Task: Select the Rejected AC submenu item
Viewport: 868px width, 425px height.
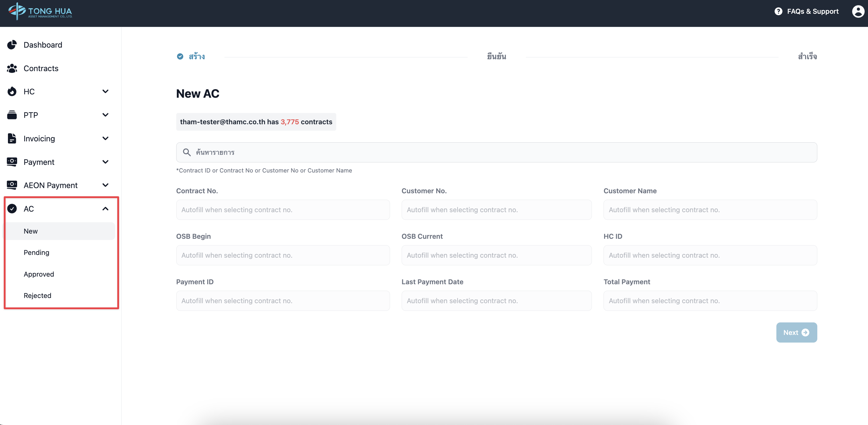Action: (37, 296)
